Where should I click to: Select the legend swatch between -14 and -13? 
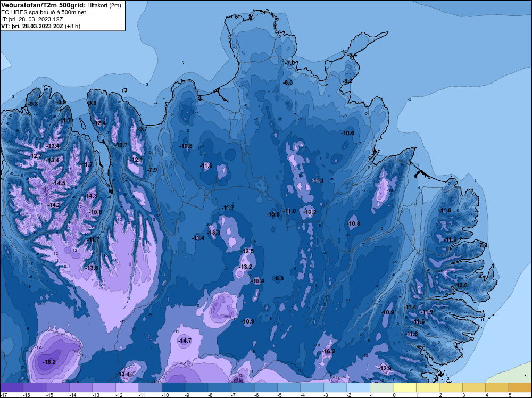click(x=81, y=387)
